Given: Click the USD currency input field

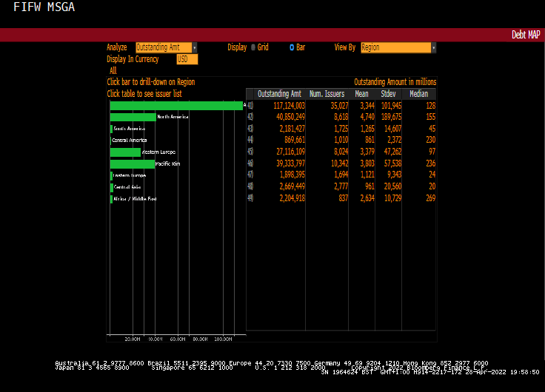Looking at the screenshot, I should point(187,59).
